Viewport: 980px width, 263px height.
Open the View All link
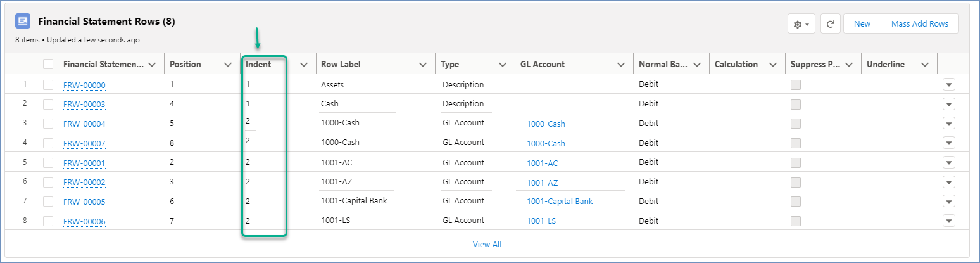487,244
